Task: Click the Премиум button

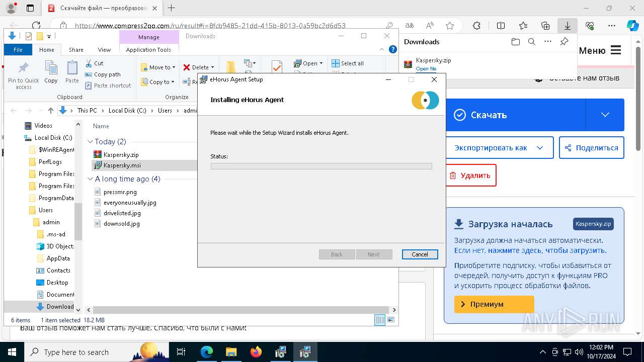Action: [494, 304]
